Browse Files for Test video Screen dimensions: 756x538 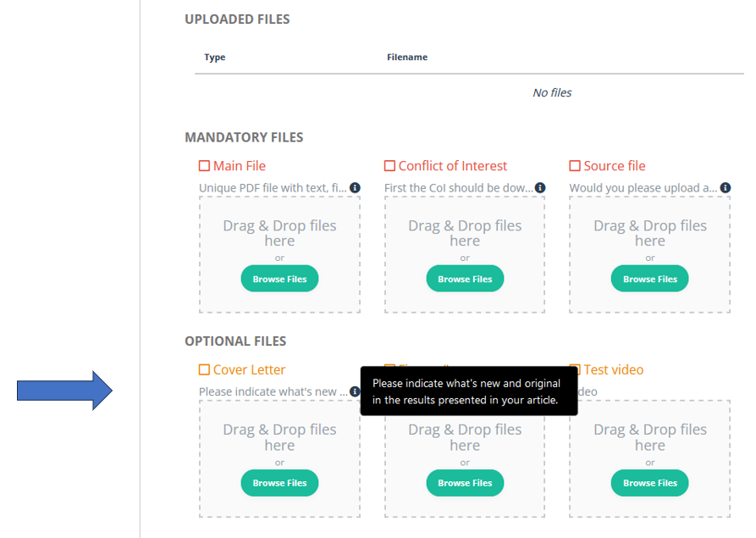[x=650, y=483]
